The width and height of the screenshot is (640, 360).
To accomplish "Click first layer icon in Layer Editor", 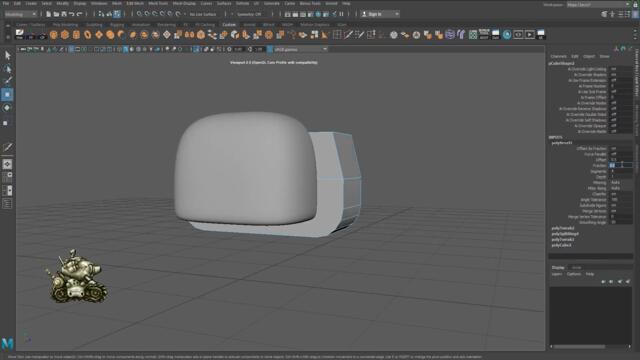I will point(603,281).
